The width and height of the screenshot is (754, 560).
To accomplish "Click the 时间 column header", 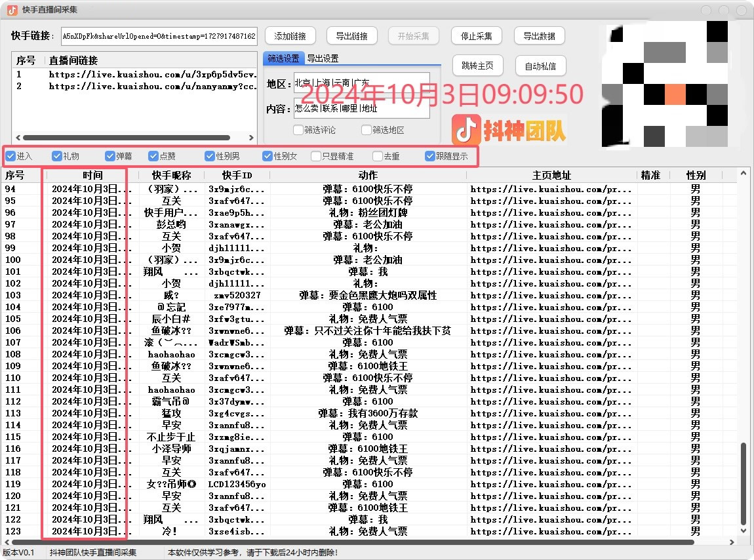I will pyautogui.click(x=92, y=176).
